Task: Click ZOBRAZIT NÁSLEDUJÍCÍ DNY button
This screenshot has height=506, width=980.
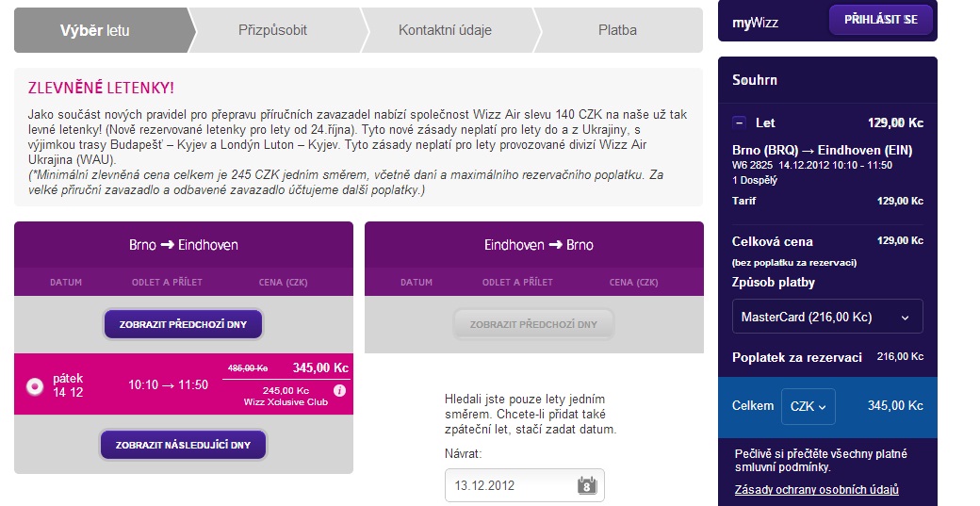Action: coord(183,445)
